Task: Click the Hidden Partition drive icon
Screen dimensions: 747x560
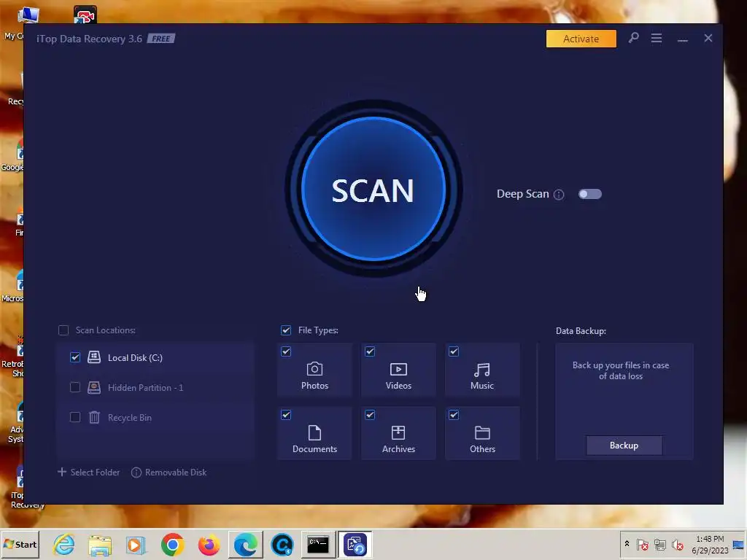Action: 94,387
